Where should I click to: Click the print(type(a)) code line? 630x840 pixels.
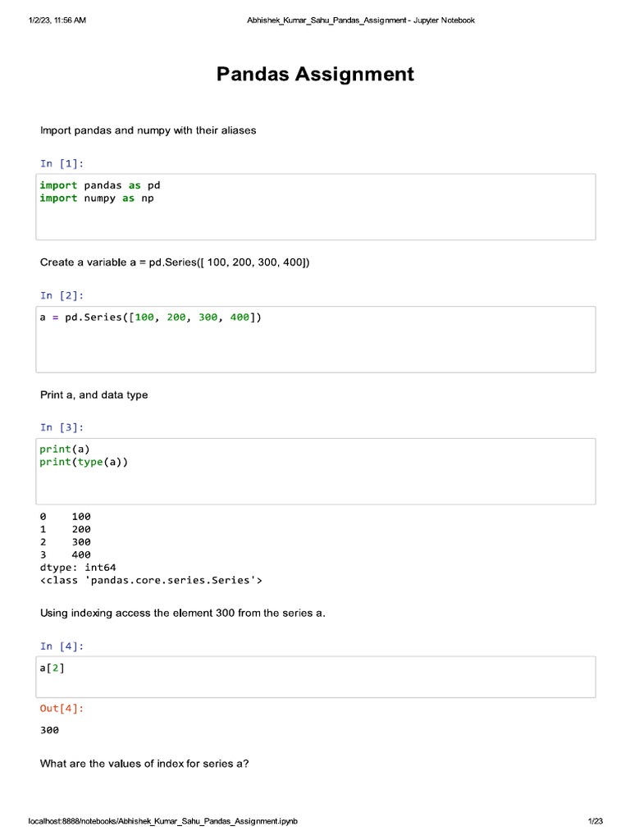tap(84, 462)
